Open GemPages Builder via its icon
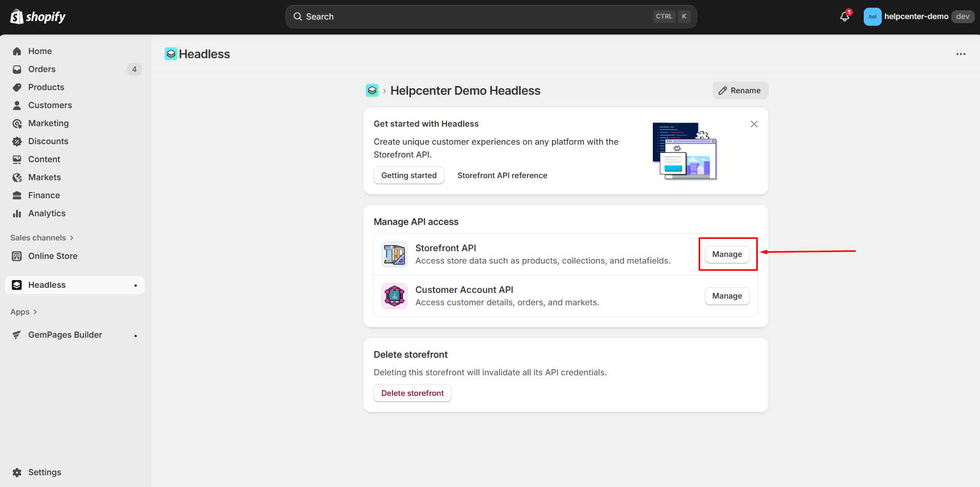 click(x=17, y=335)
